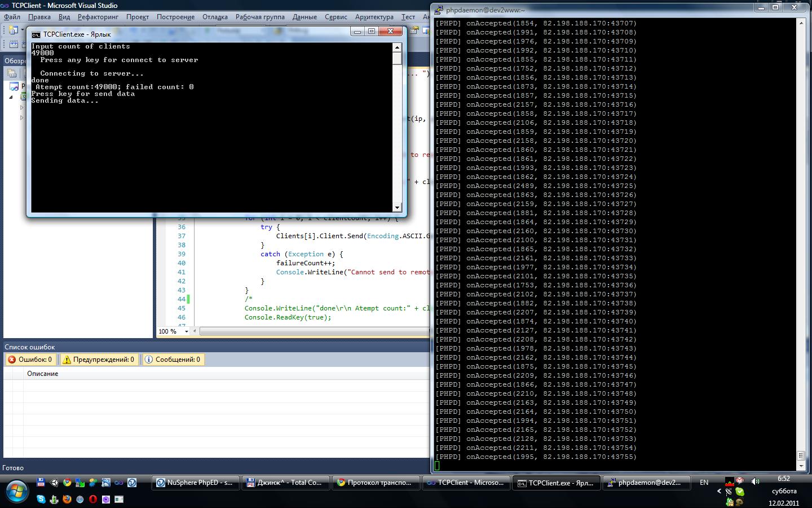The height and width of the screenshot is (508, 812).
Task: Click the Solution Explorer properties toolbar icon
Action: click(12, 73)
